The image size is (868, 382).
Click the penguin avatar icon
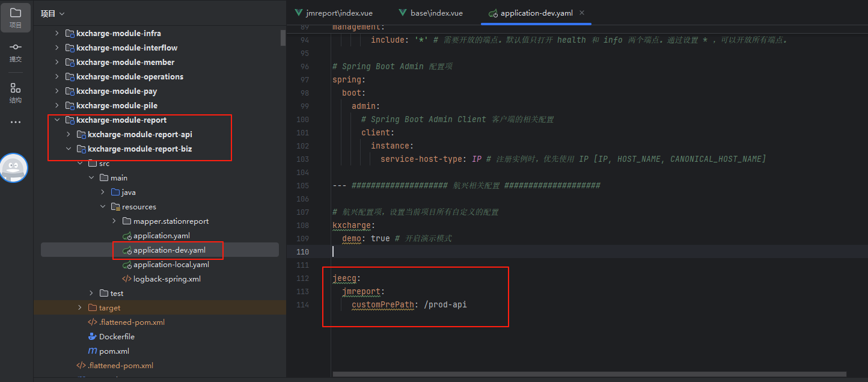[x=14, y=167]
